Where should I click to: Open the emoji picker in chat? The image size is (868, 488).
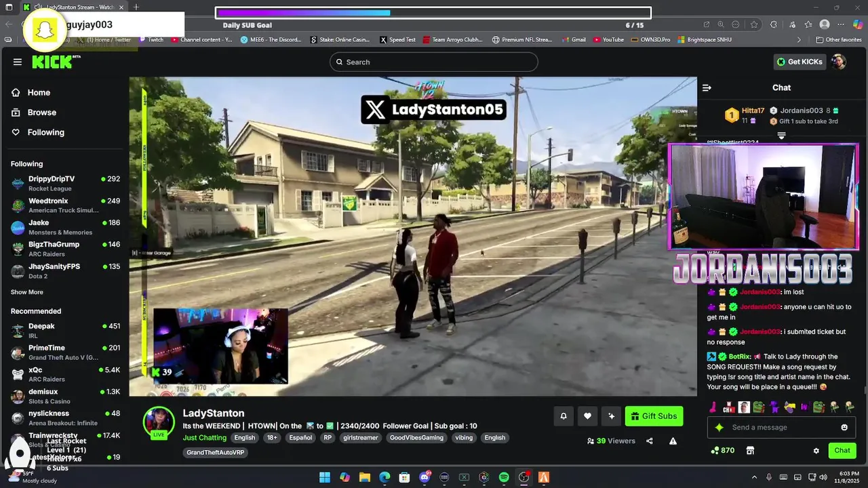click(844, 428)
